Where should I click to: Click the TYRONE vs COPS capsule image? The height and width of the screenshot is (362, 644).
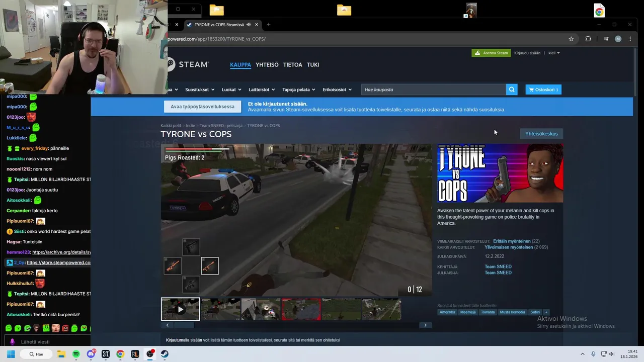tap(500, 173)
